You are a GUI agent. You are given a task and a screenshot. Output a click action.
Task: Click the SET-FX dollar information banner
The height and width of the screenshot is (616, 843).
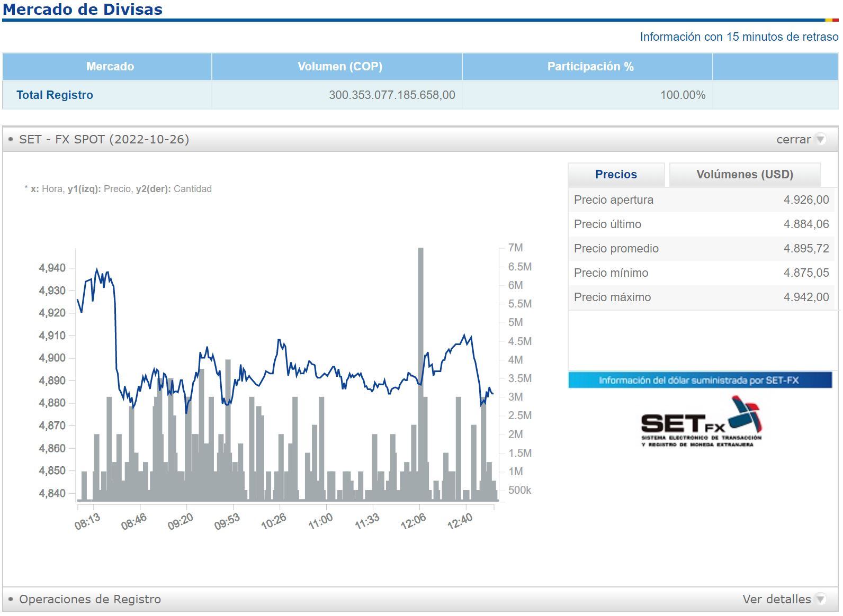pyautogui.click(x=699, y=380)
